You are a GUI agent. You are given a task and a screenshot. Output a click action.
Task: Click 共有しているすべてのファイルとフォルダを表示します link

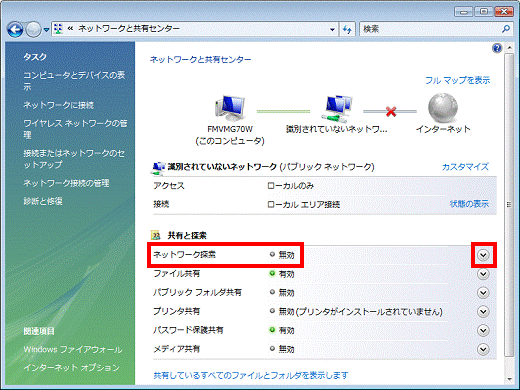coord(251,376)
